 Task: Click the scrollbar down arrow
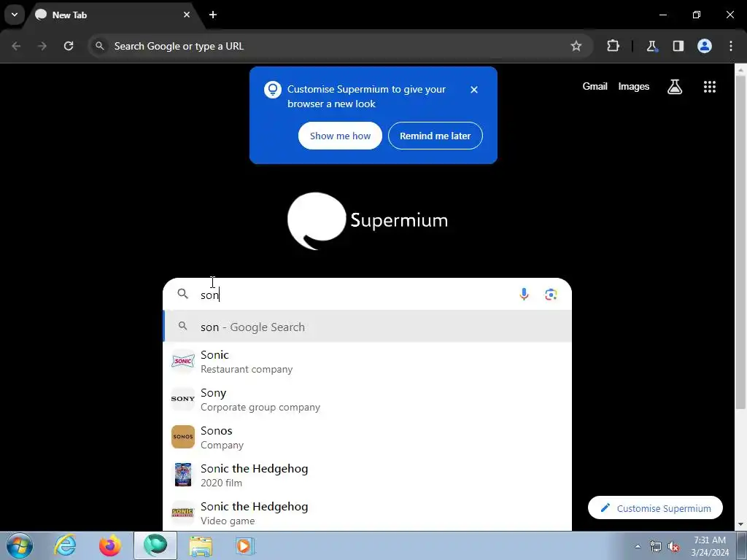click(740, 525)
